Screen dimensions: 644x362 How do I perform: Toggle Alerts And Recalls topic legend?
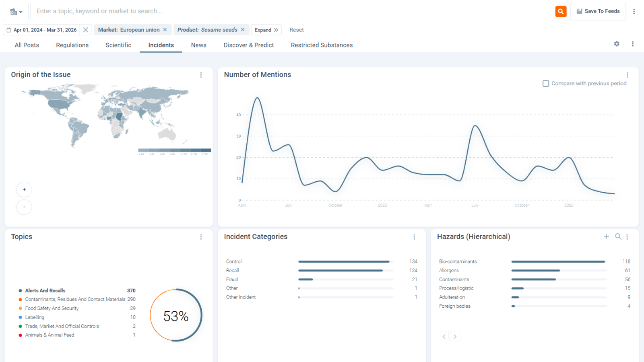click(x=45, y=290)
